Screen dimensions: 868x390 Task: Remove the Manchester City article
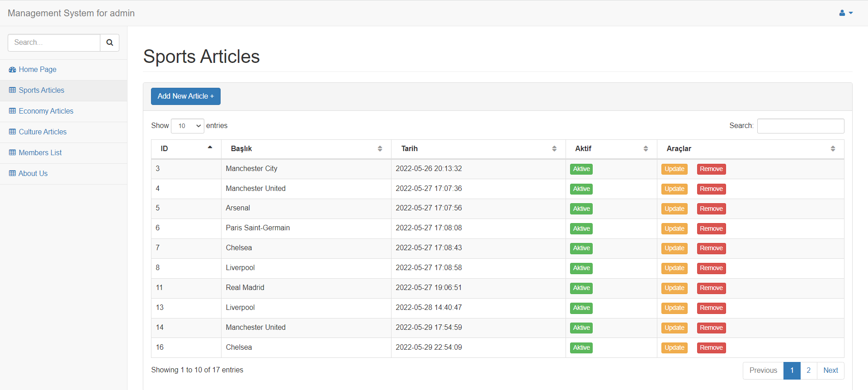(x=711, y=169)
